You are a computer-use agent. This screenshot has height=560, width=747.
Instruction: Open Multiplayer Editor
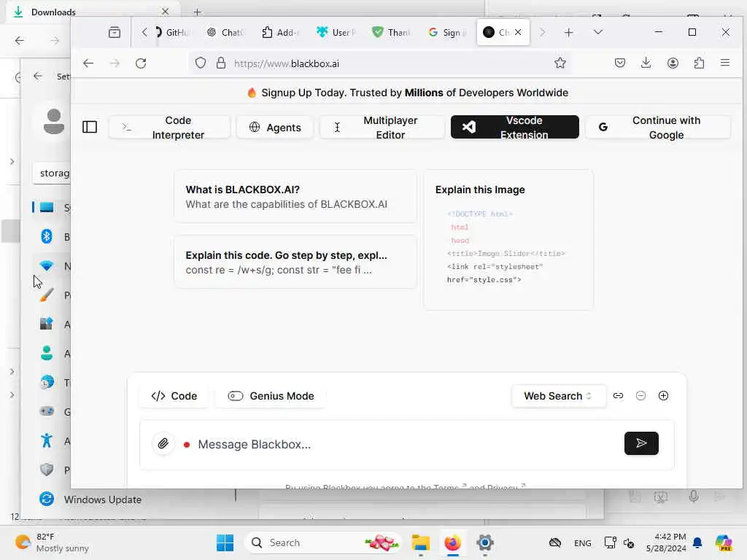382,127
